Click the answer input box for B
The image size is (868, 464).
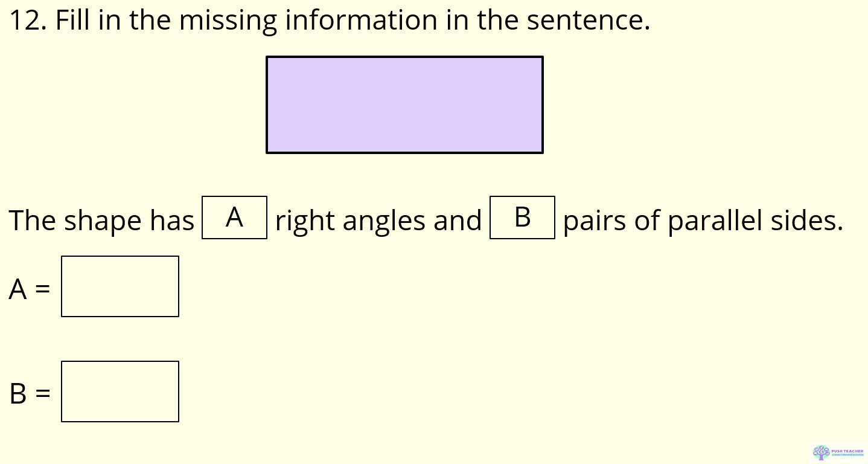tap(120, 391)
